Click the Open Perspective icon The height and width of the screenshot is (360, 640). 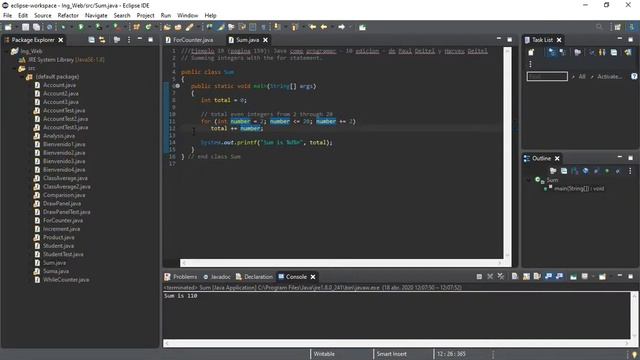tap(618, 27)
